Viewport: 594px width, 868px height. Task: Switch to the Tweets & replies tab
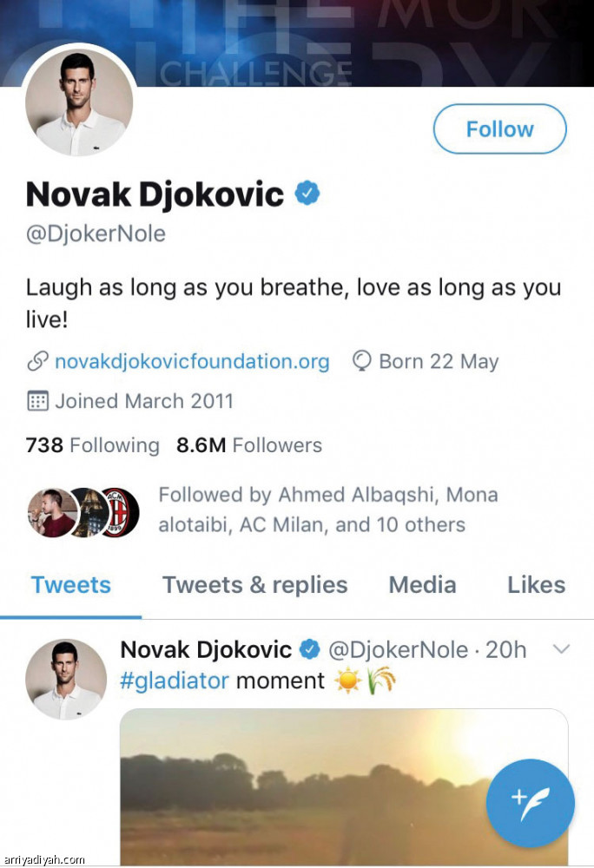(254, 585)
